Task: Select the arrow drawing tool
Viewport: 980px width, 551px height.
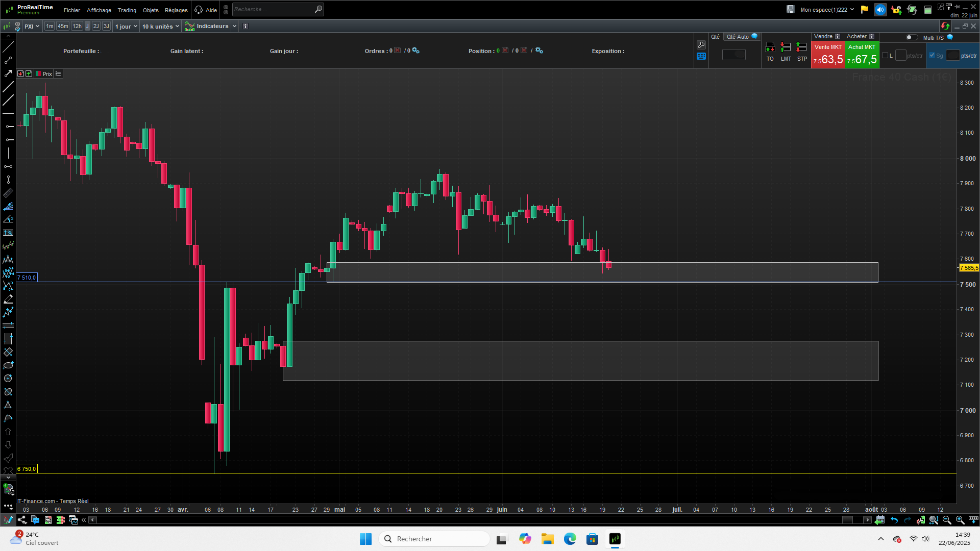Action: click(8, 73)
